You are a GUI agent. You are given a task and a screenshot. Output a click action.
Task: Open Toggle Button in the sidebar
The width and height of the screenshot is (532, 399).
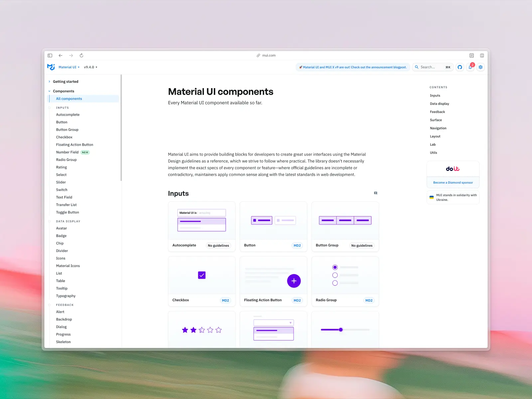67,212
